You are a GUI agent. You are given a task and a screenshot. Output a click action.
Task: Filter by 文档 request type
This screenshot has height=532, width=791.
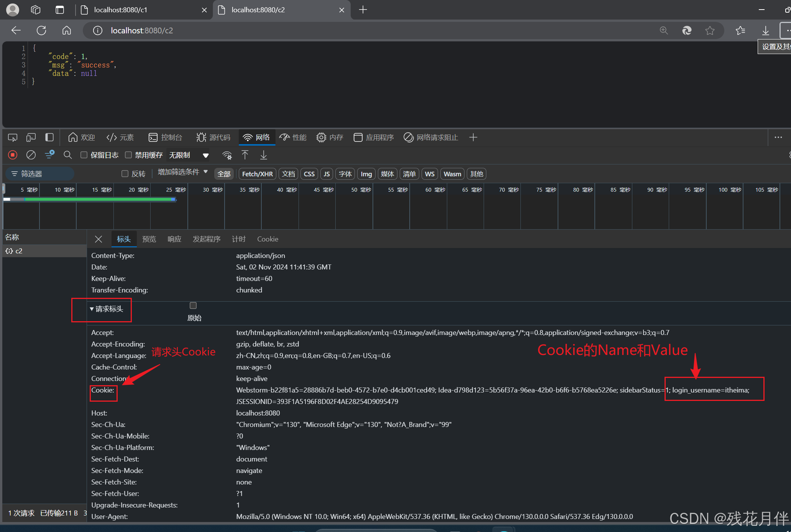pos(289,174)
